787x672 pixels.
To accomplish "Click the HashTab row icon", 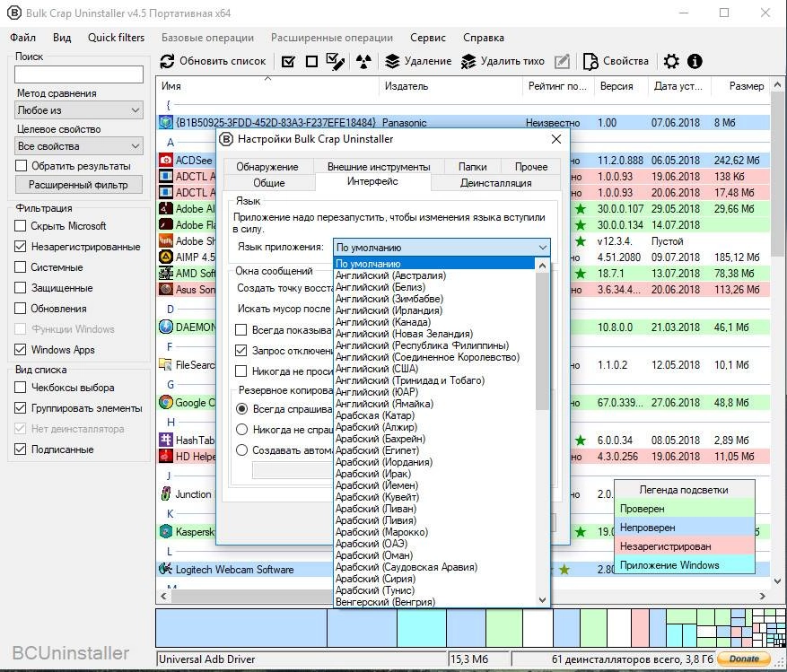I will tap(166, 441).
